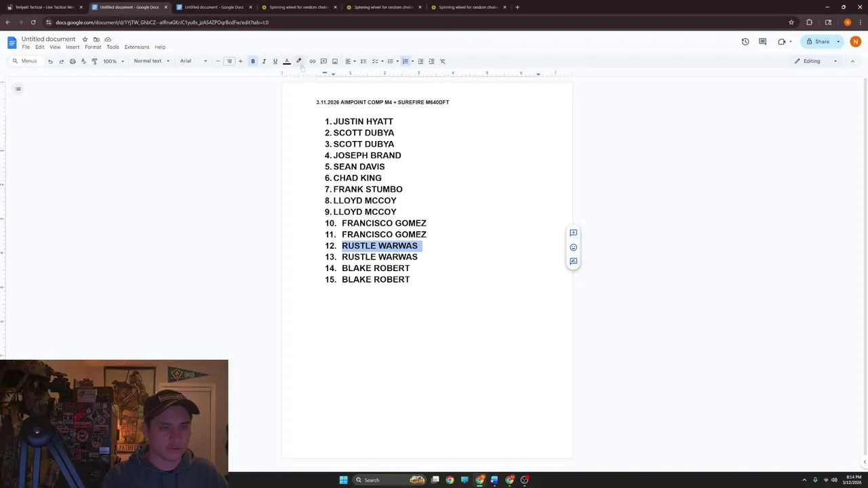Click the Windows Start button
Screen dimensions: 868x488
point(343,480)
